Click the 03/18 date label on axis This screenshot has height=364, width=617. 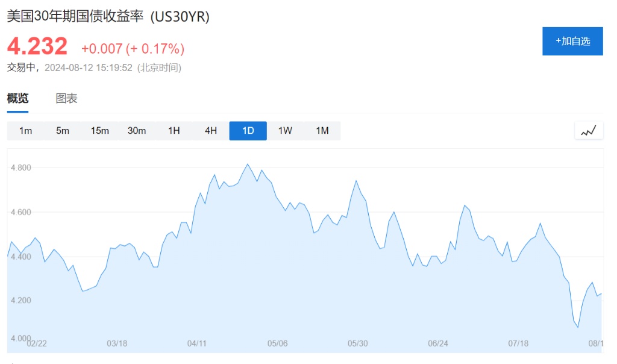[x=116, y=344]
